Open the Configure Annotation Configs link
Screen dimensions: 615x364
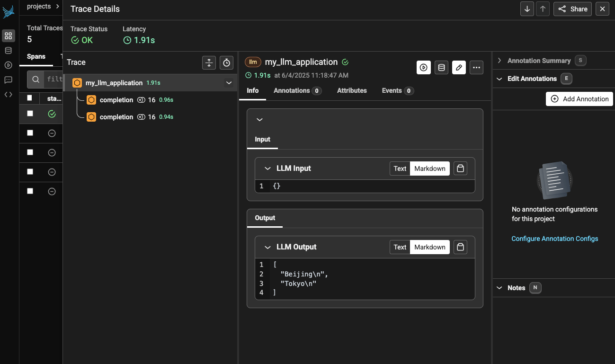[x=555, y=239]
